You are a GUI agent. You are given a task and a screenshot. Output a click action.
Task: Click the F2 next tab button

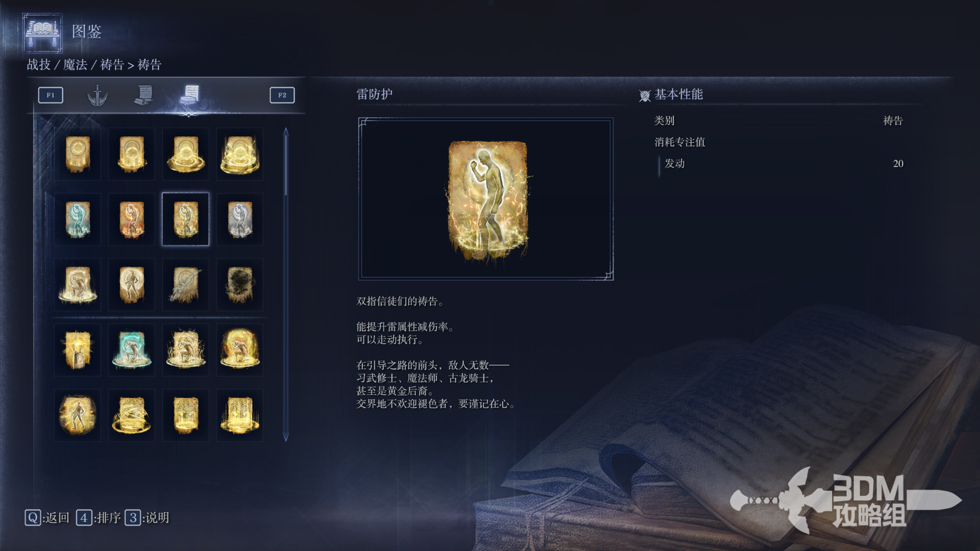(282, 95)
